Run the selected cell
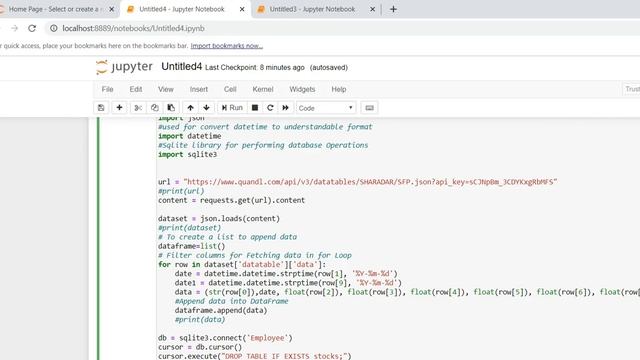 (232, 108)
